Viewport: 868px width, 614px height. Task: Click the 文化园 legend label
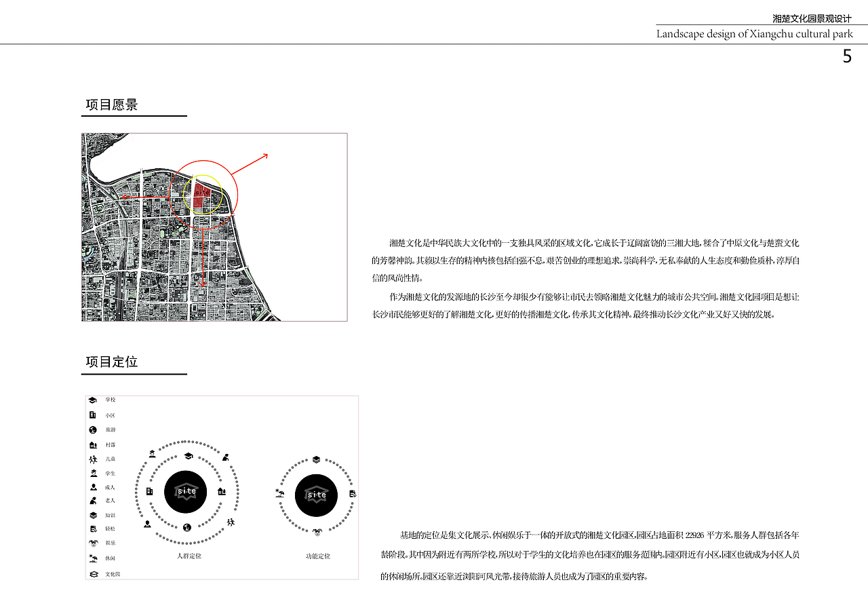coord(113,575)
